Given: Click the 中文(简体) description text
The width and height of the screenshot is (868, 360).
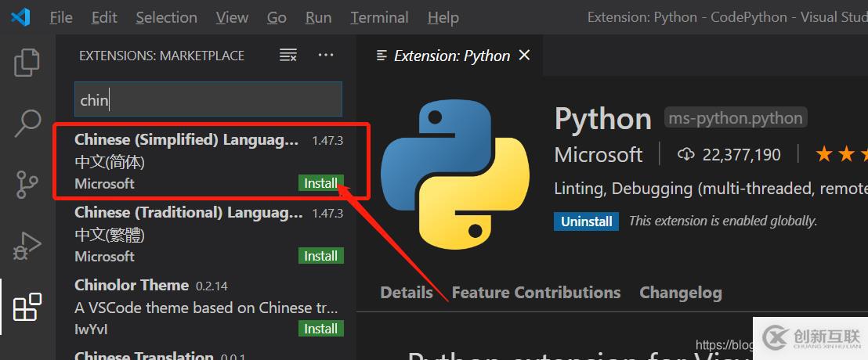Looking at the screenshot, I should pyautogui.click(x=110, y=162).
